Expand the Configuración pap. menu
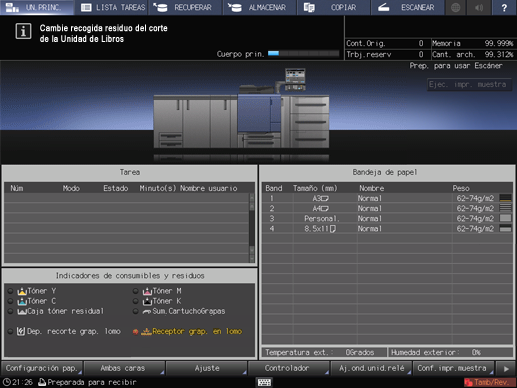This screenshot has width=517, height=388. 42,368
